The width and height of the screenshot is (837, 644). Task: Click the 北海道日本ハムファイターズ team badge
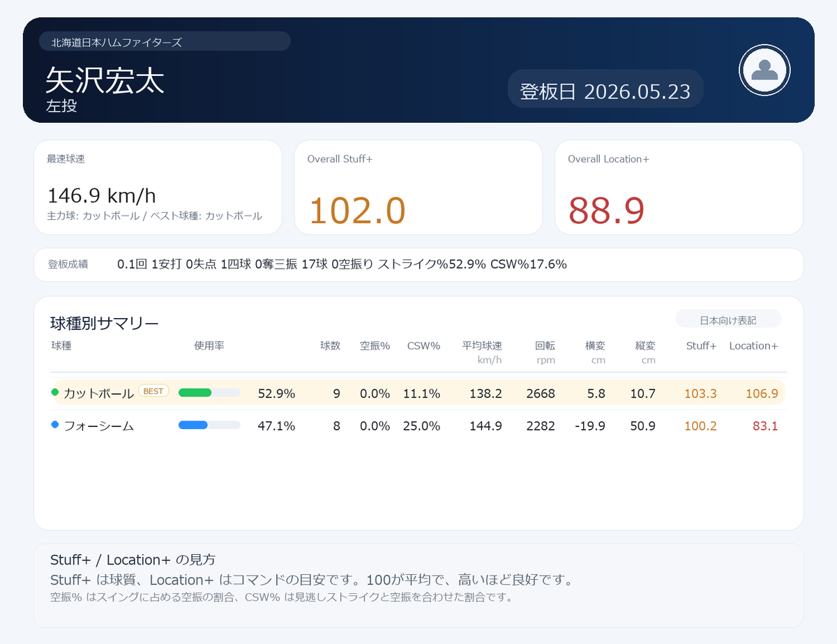click(165, 42)
